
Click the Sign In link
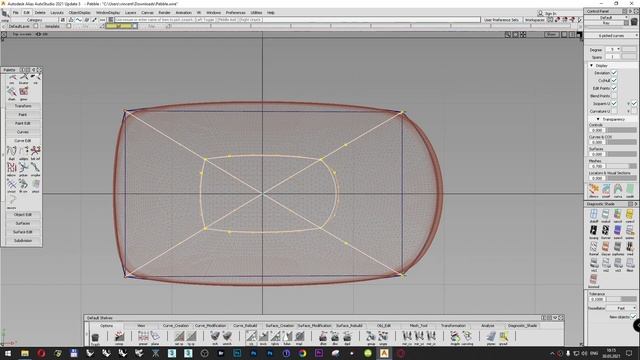point(550,13)
